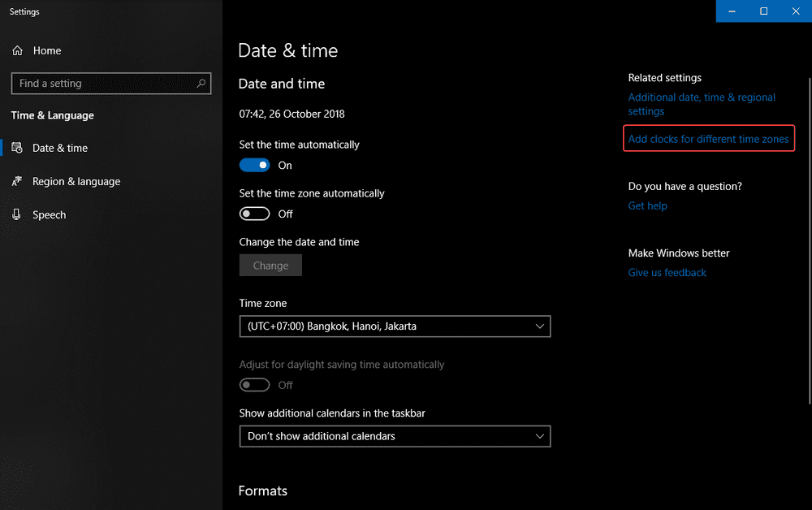Click Do you have a question? text
This screenshot has height=510, width=812.
pos(685,187)
